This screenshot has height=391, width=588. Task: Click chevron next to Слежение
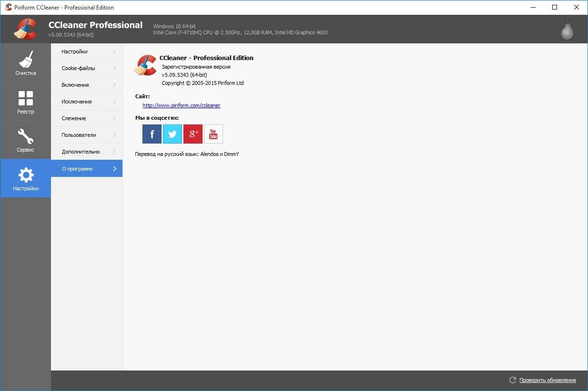114,118
